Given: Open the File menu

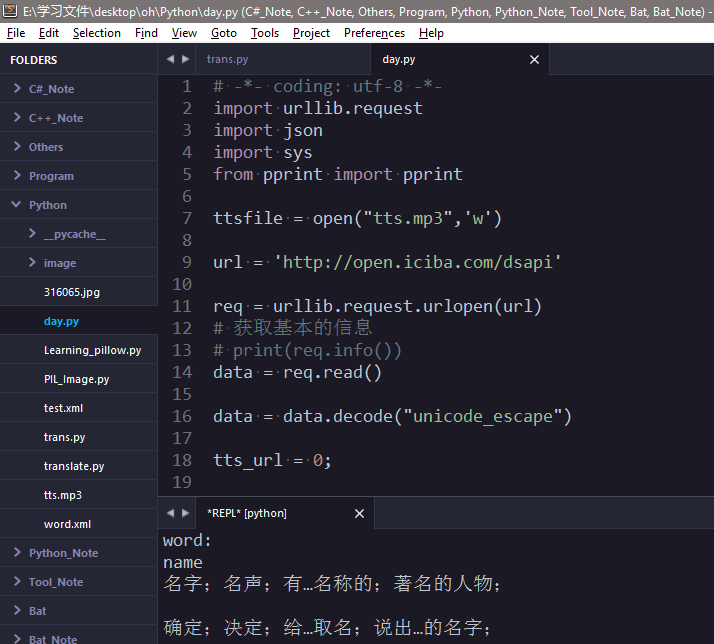Looking at the screenshot, I should click(x=16, y=33).
